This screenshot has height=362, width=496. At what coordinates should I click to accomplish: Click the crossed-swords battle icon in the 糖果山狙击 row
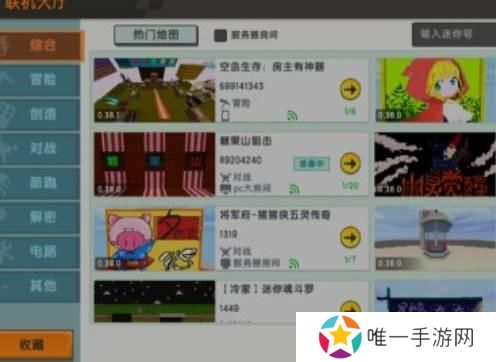[226, 177]
